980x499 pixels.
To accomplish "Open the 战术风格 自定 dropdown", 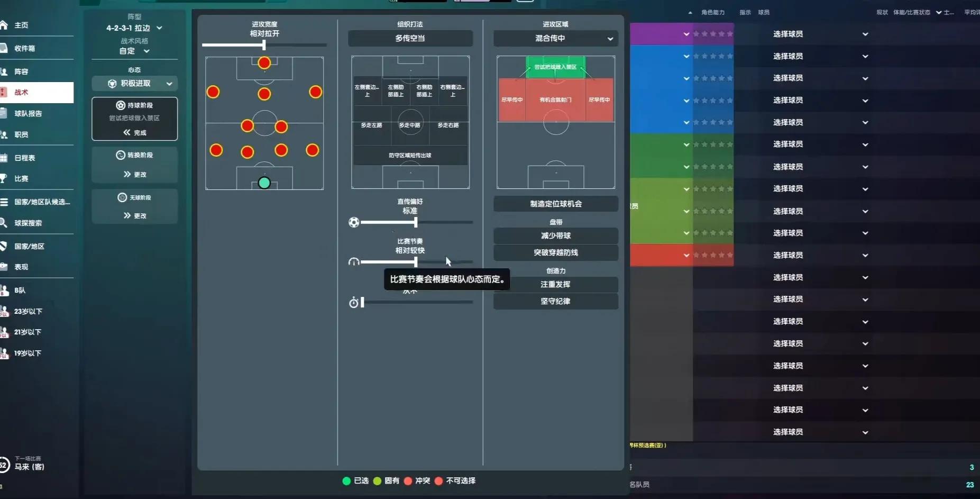I will click(134, 51).
